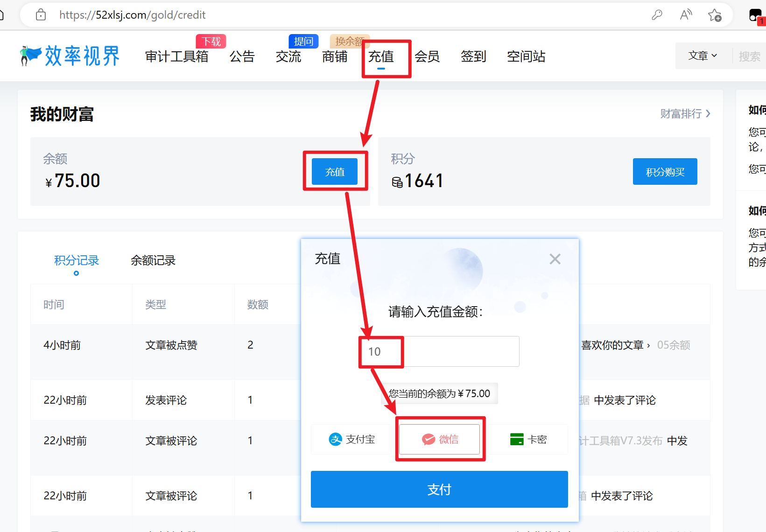Click the Read Aloud chevron in the browser toolbar
This screenshot has width=766, height=532.
coord(685,15)
